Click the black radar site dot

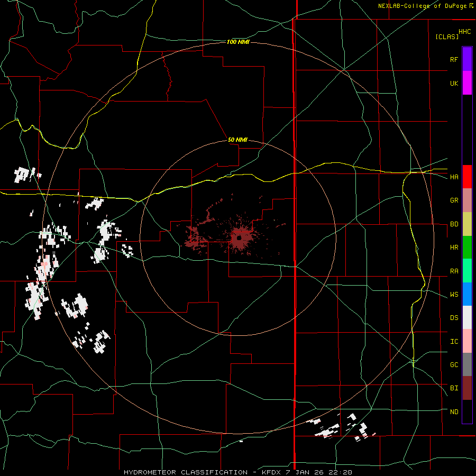(x=239, y=238)
